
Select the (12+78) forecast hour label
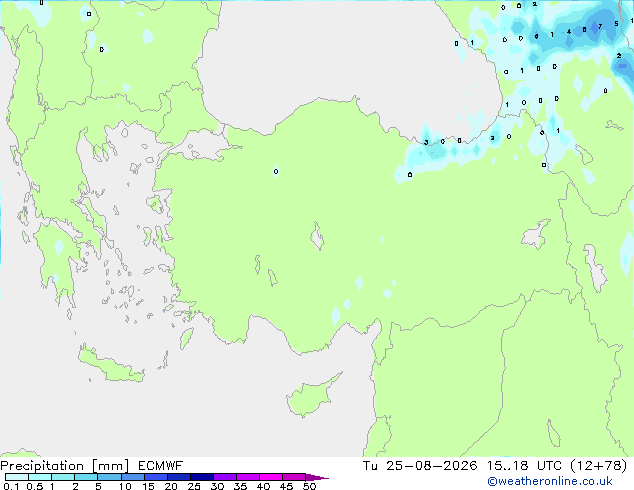click(599, 466)
